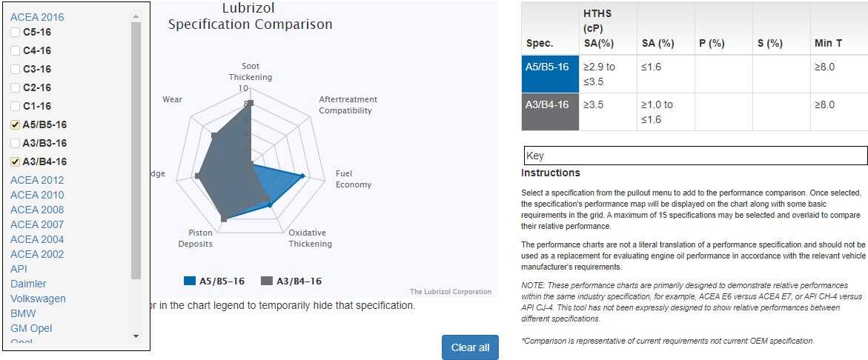
Task: Collapse the ACEA 2016 group
Action: coord(37,17)
